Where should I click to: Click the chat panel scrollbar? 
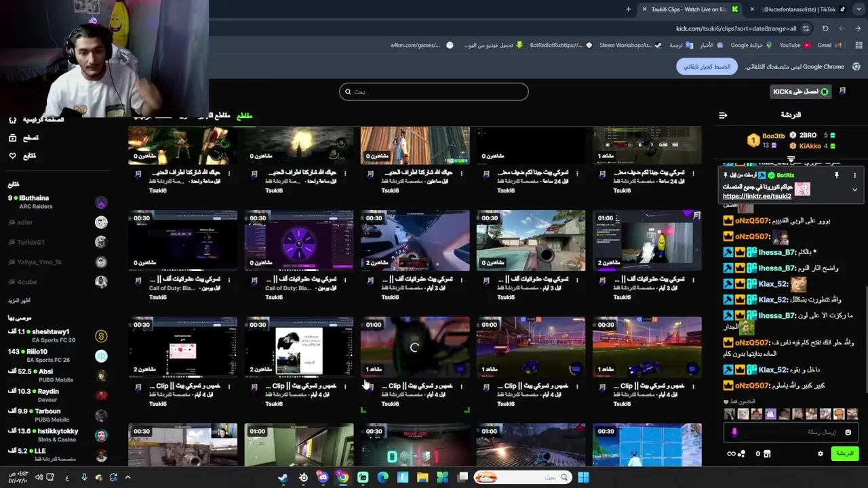(865, 312)
